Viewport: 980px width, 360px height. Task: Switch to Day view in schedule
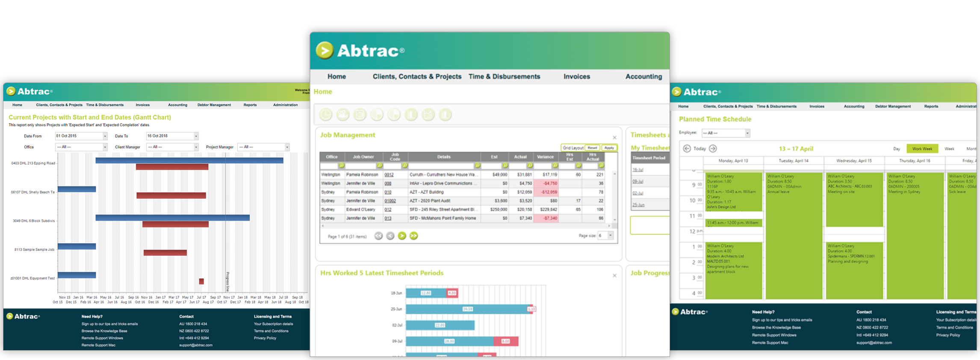tap(897, 149)
